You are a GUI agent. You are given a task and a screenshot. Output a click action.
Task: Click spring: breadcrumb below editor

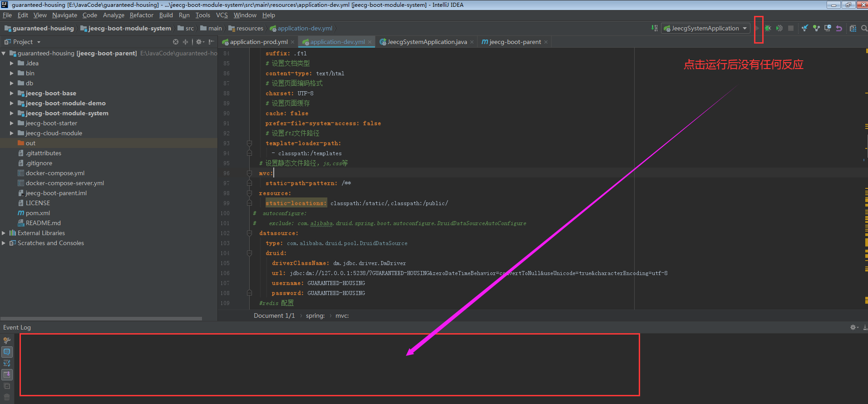[315, 315]
